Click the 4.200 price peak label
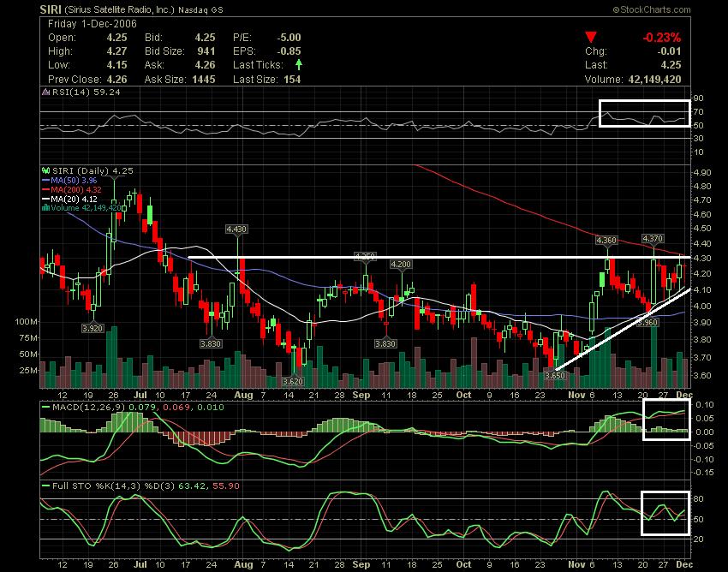 [401, 265]
